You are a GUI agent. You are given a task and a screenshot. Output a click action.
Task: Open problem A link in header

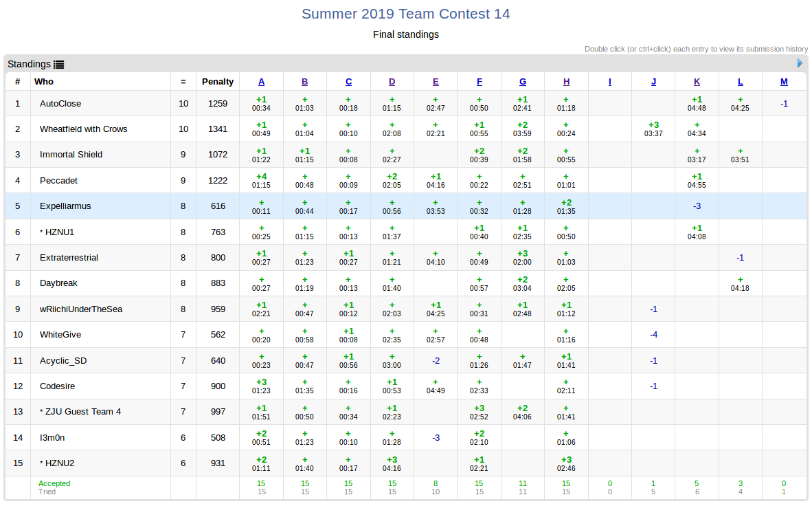coord(261,82)
